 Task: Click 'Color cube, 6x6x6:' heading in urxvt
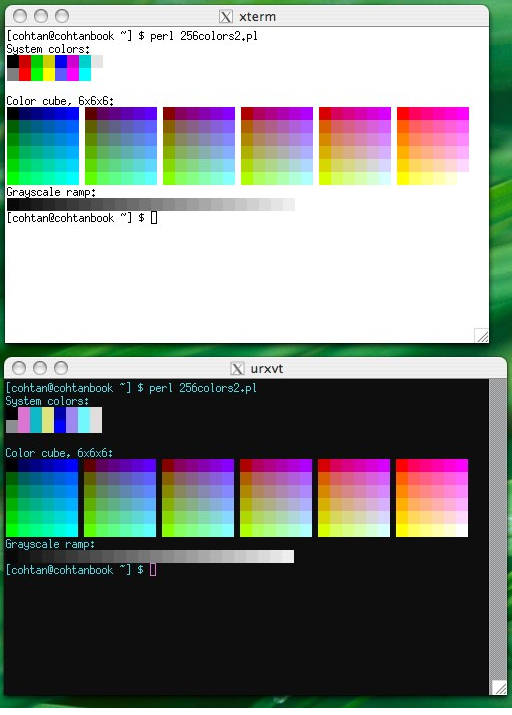[59, 453]
